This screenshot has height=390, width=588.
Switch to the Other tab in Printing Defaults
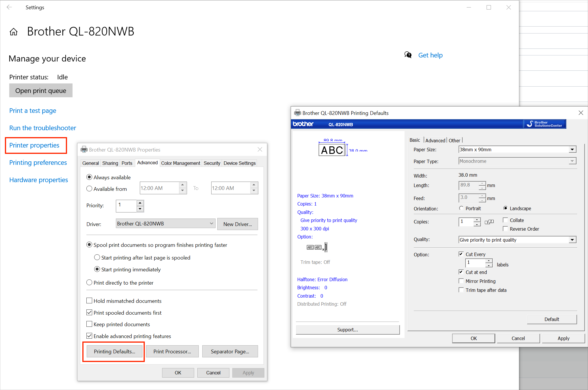[454, 140]
